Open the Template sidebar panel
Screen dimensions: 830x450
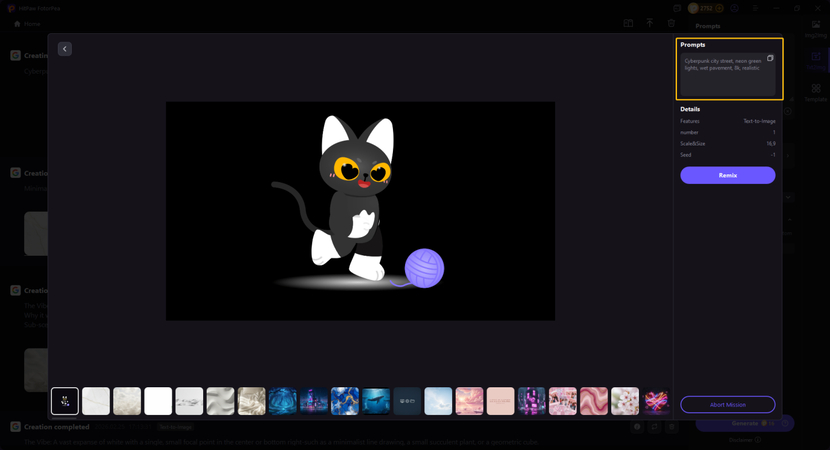coord(816,93)
